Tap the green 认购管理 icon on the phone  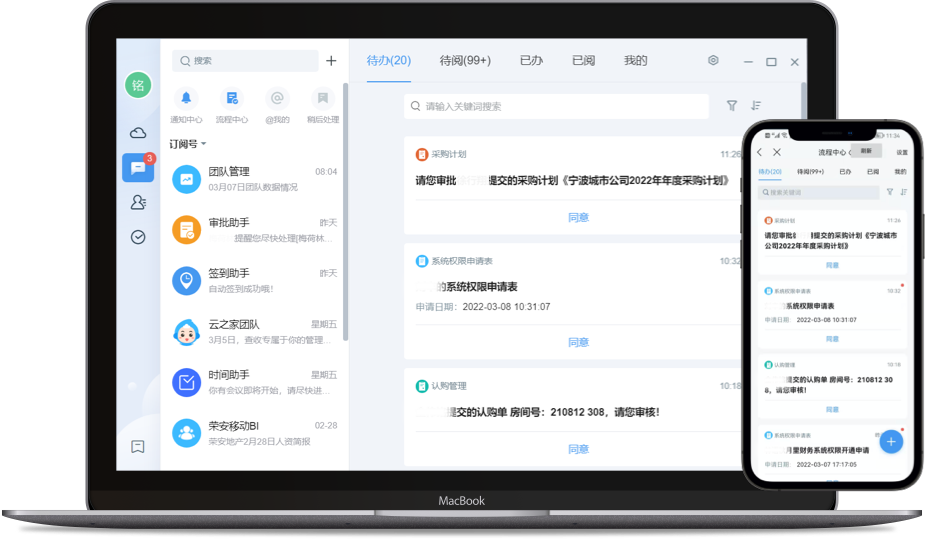point(768,365)
